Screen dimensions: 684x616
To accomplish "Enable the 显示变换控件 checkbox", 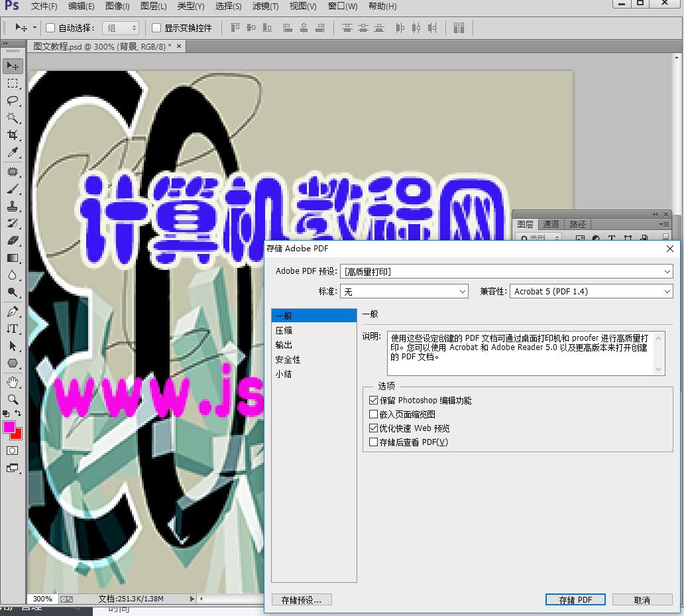I will pyautogui.click(x=156, y=28).
